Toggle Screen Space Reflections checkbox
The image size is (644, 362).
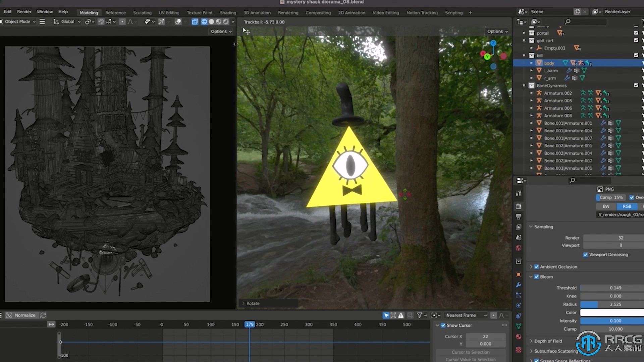point(536,361)
